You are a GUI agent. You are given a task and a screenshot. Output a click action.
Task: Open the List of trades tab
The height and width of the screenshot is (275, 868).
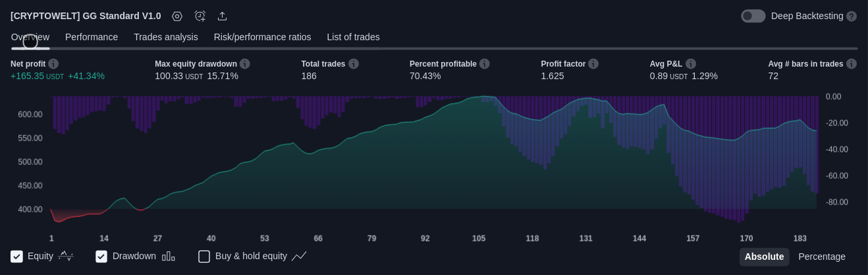click(353, 37)
